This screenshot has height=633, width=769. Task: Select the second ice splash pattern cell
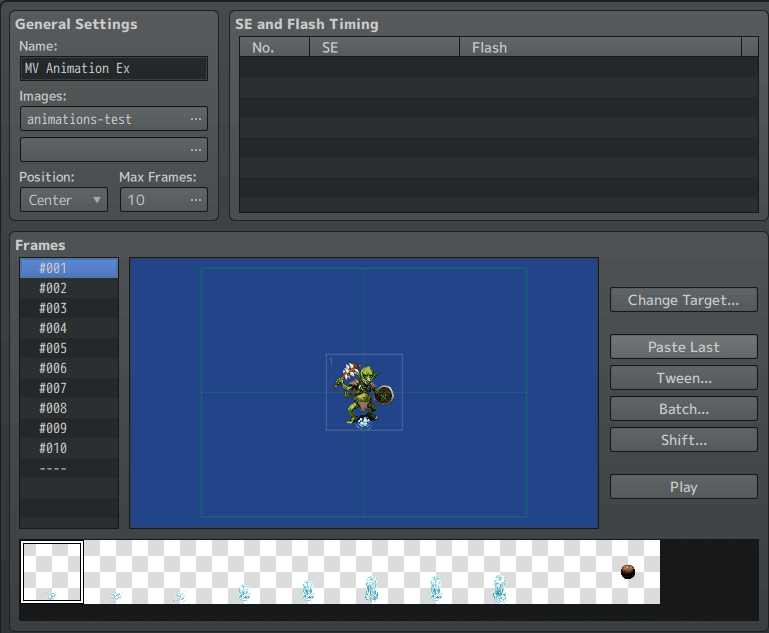(x=116, y=572)
